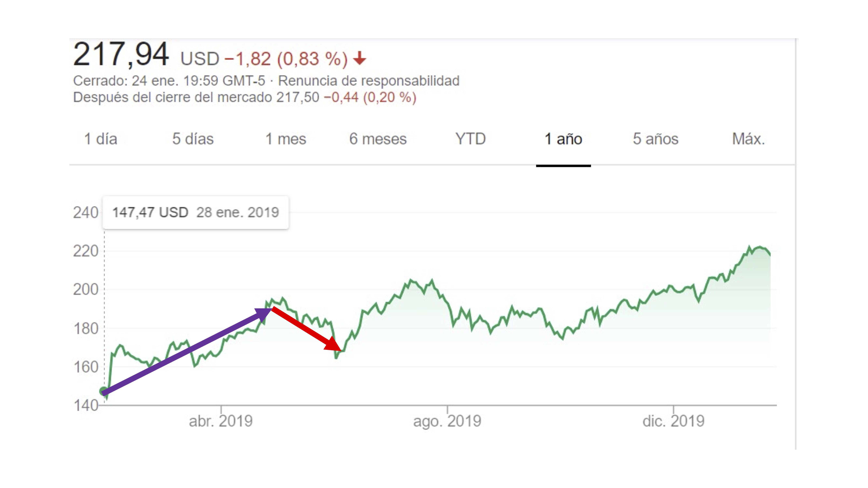Open the 1 mes range tab
Screen dimensions: 868x488
click(286, 139)
